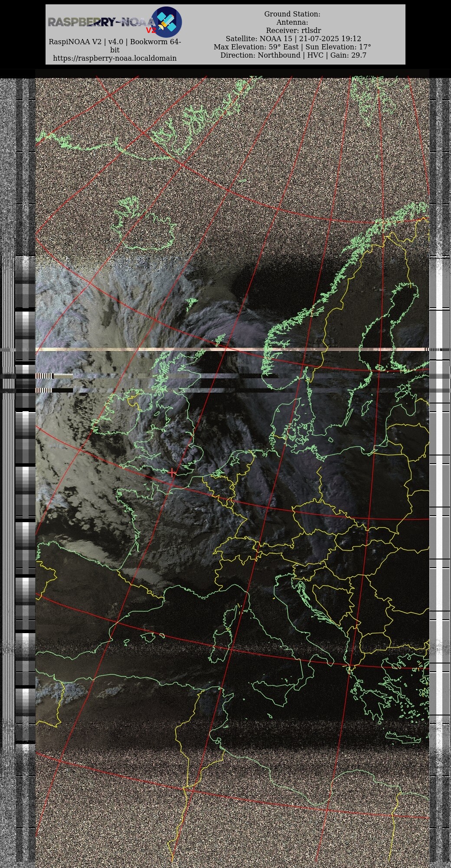451x868 pixels.
Task: Click the 'Antenna:' header line
Action: pos(292,23)
